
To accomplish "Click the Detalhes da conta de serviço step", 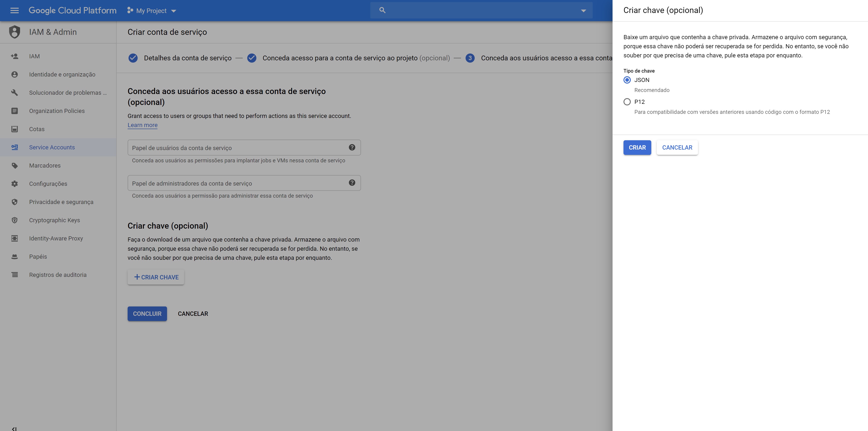I will (188, 58).
